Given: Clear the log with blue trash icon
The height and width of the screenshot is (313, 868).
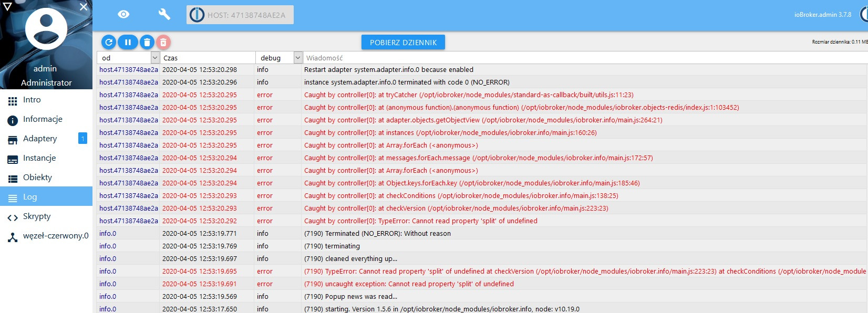Looking at the screenshot, I should point(147,42).
